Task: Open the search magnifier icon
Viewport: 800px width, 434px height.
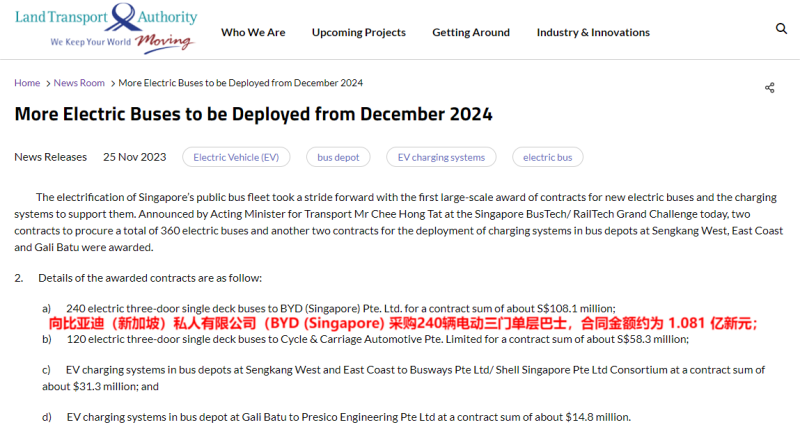Action: (x=781, y=29)
